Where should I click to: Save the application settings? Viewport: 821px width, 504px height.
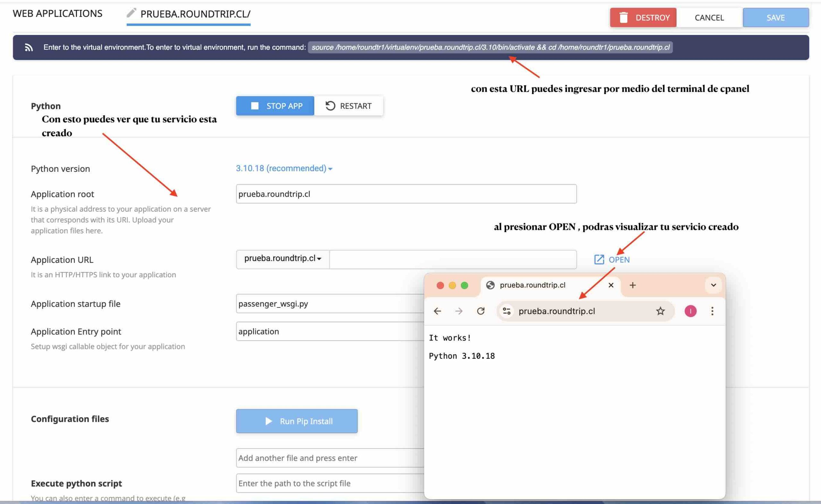[776, 17]
